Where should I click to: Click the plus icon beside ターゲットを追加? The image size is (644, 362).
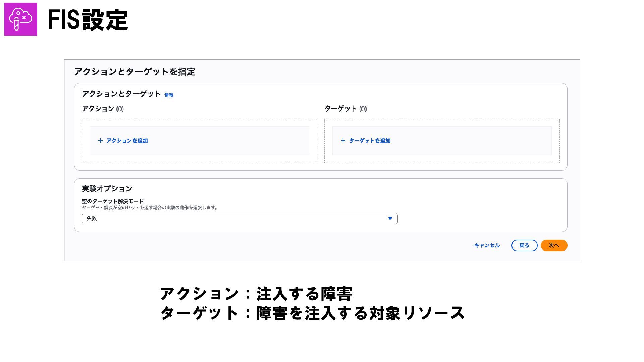pyautogui.click(x=343, y=141)
